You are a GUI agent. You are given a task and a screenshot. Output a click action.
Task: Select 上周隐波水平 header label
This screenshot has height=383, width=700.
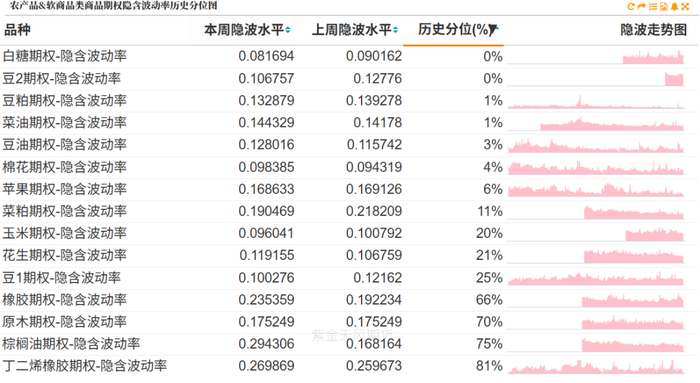[x=351, y=30]
